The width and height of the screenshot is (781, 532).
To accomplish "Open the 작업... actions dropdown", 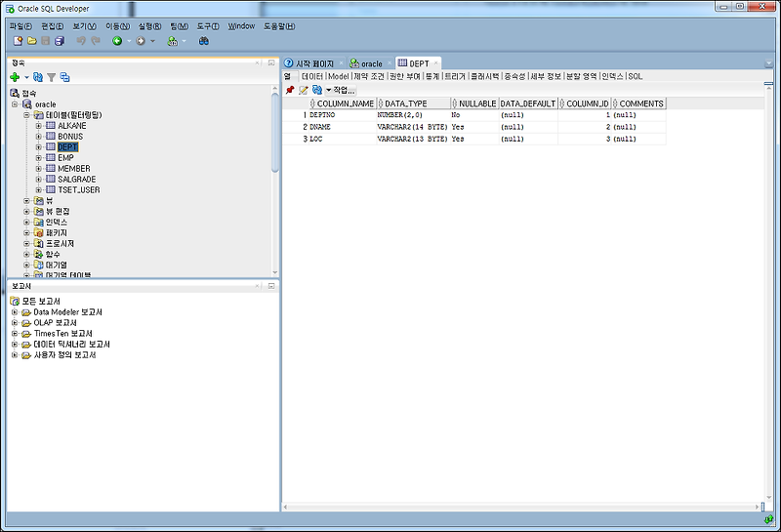I will [x=341, y=90].
